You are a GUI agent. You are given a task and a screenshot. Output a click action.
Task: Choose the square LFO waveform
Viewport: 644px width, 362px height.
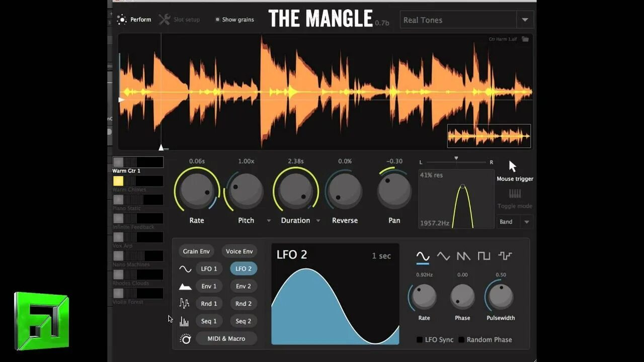point(484,256)
